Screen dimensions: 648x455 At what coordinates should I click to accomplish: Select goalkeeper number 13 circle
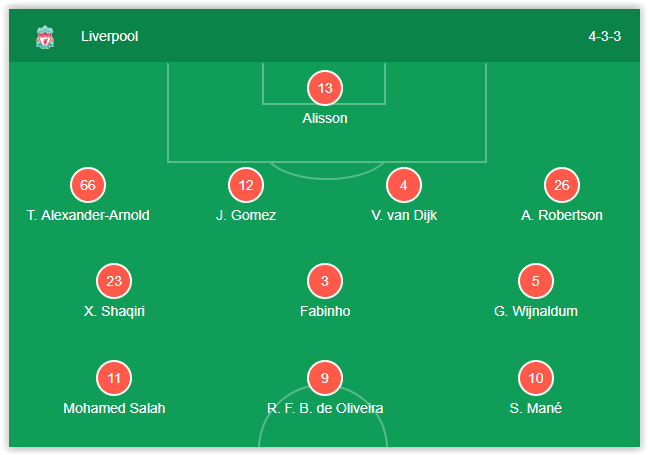325,88
